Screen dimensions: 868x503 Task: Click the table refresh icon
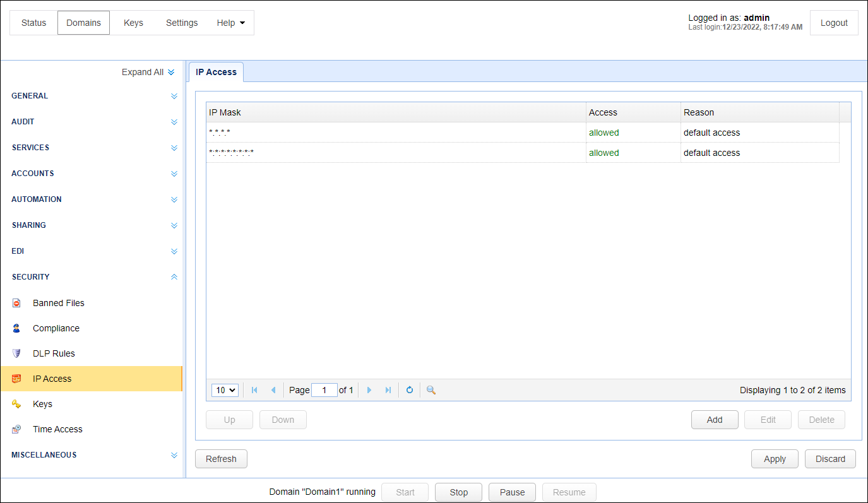tap(410, 390)
